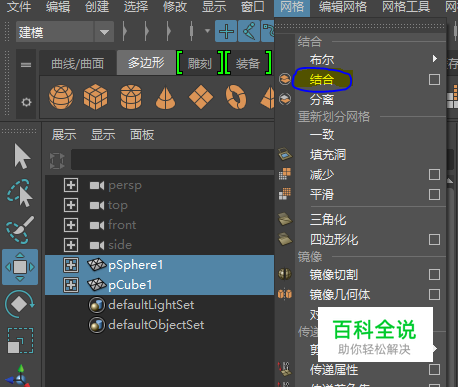458x387 pixels.
Task: Click the 分离 separate icon in menu
Action: coord(285,99)
